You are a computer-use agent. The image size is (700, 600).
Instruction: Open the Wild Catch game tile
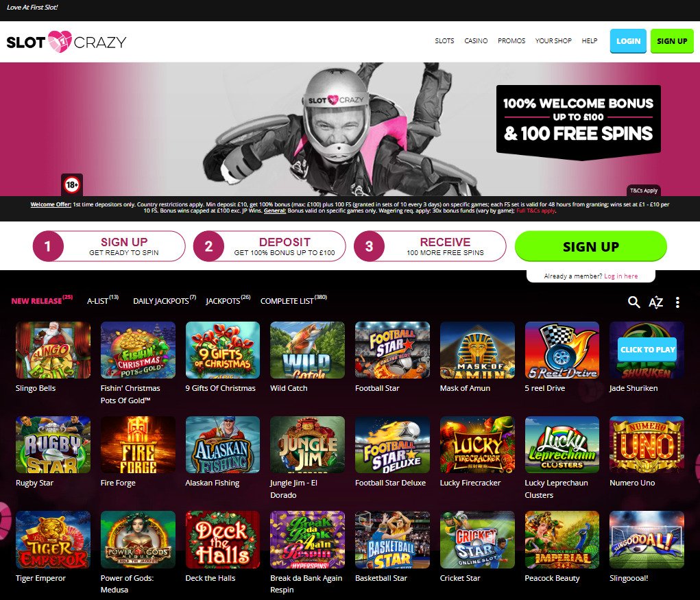coord(308,350)
